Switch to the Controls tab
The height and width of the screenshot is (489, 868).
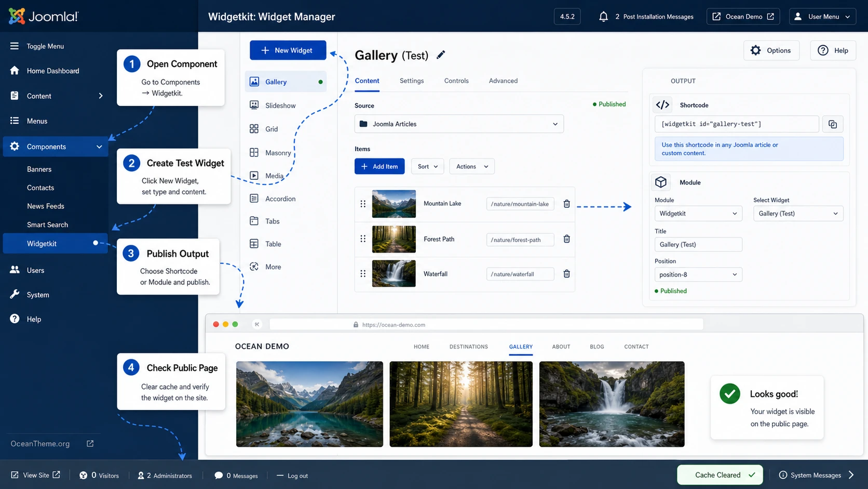pyautogui.click(x=456, y=81)
